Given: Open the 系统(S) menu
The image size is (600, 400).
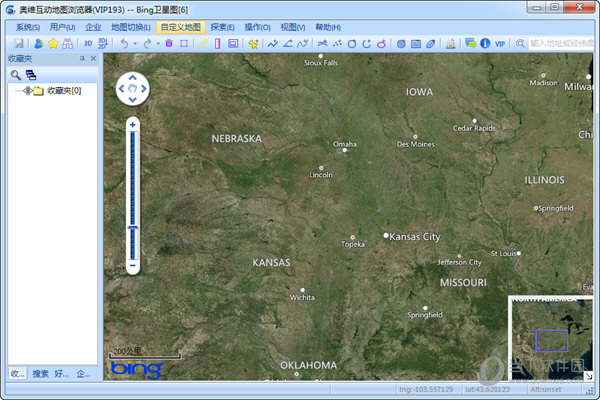Looking at the screenshot, I should pos(28,27).
